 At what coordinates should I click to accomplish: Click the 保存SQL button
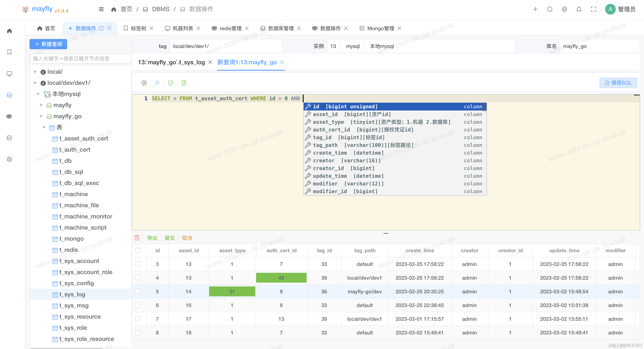click(618, 83)
